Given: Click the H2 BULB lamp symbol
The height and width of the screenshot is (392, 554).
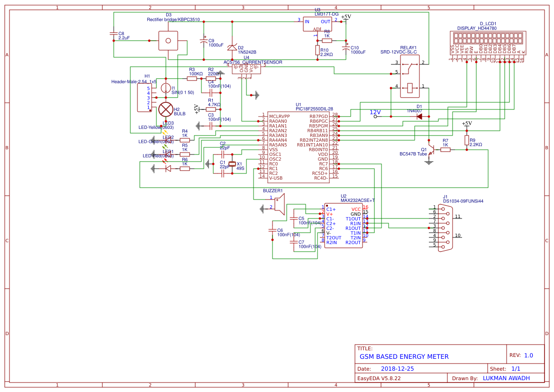Looking at the screenshot, I should click(x=166, y=109).
